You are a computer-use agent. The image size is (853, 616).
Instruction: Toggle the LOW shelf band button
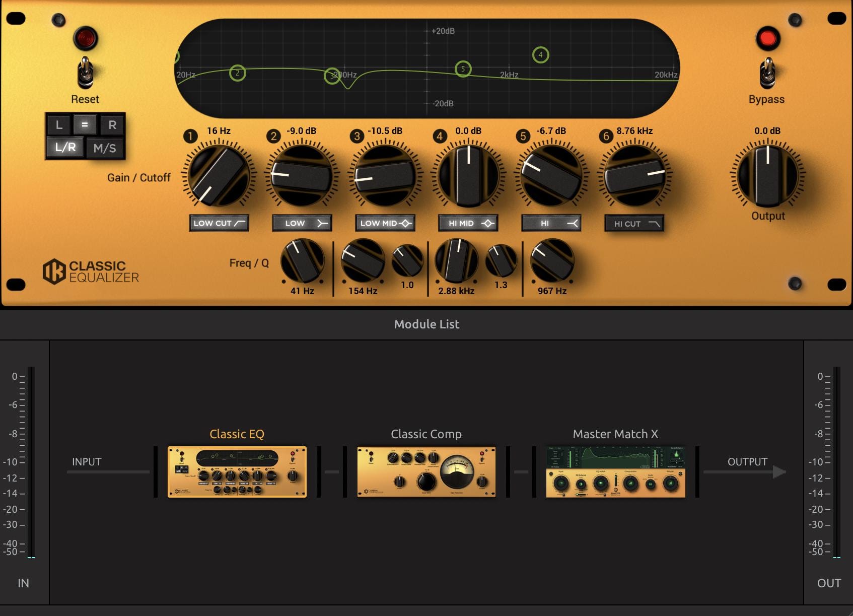(x=302, y=223)
